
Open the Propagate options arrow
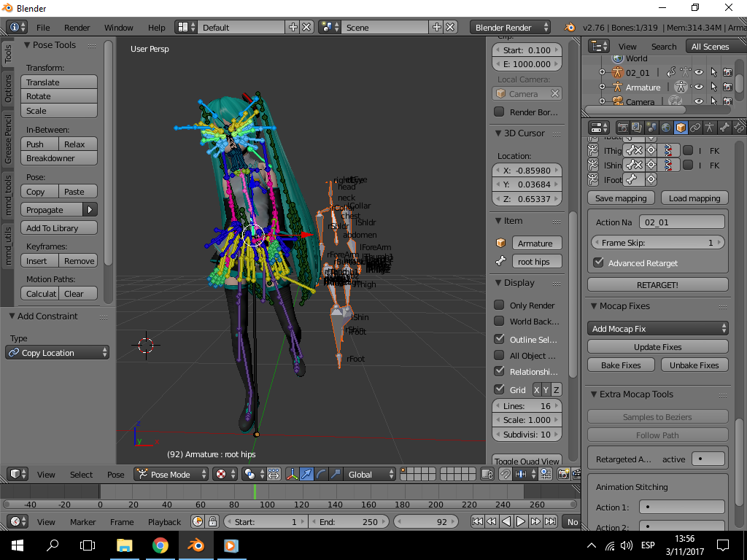point(90,209)
